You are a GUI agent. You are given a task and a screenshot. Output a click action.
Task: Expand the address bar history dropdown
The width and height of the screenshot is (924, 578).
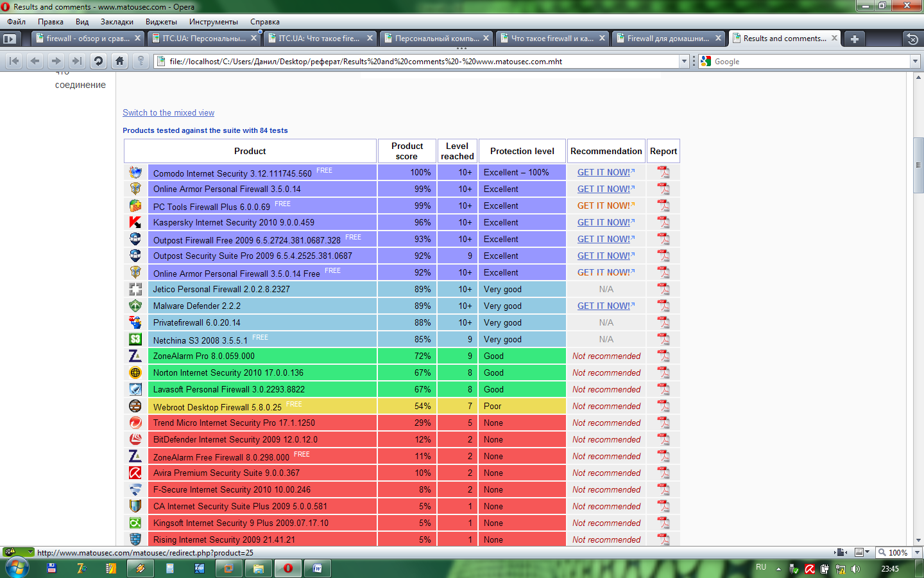point(684,61)
